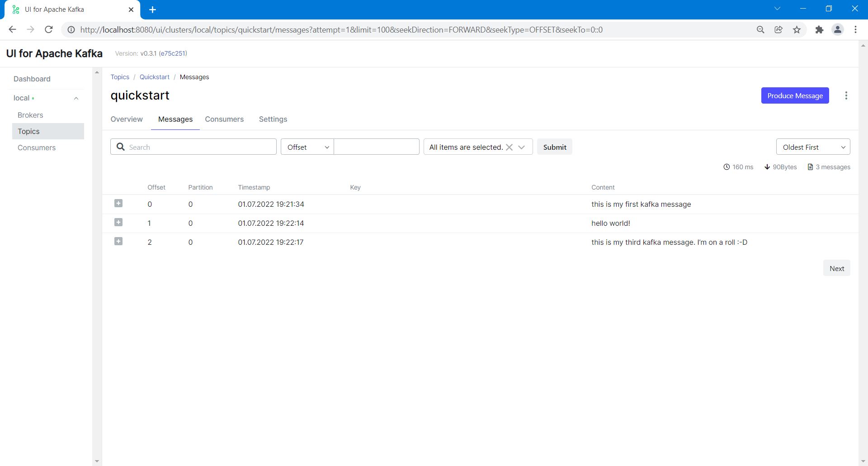
Task: Open the three-dot topic actions menu
Action: [x=846, y=95]
